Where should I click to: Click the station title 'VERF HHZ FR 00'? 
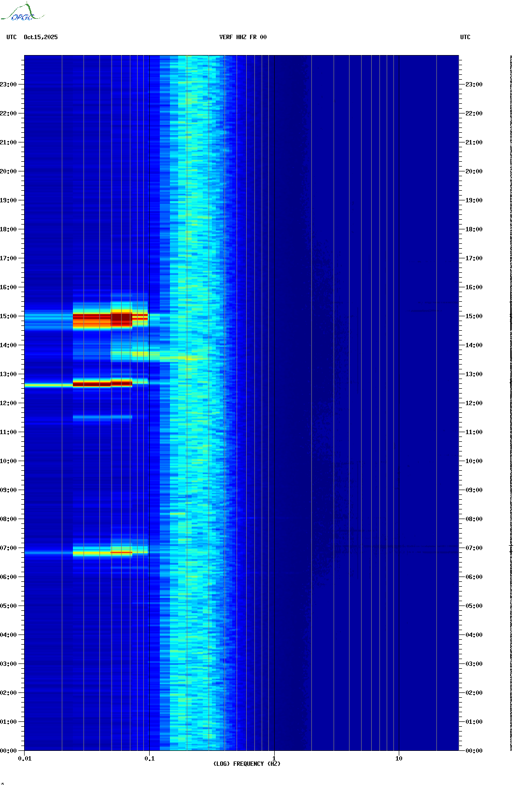(243, 37)
